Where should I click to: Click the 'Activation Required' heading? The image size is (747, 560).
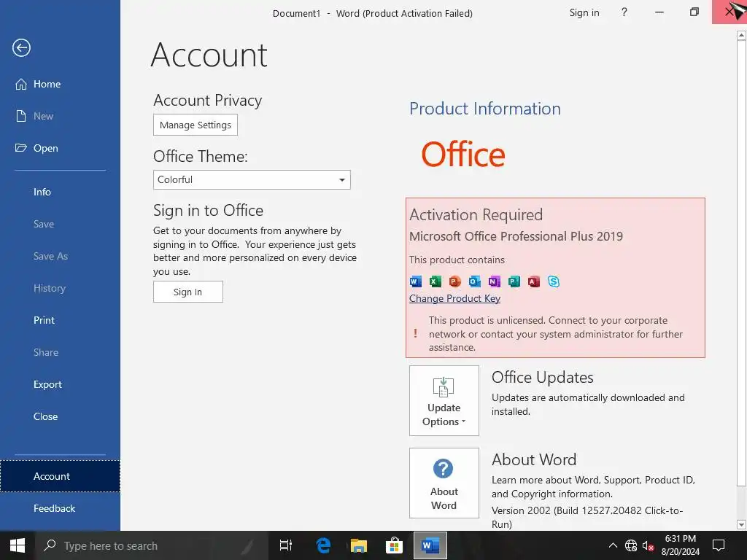pos(476,215)
